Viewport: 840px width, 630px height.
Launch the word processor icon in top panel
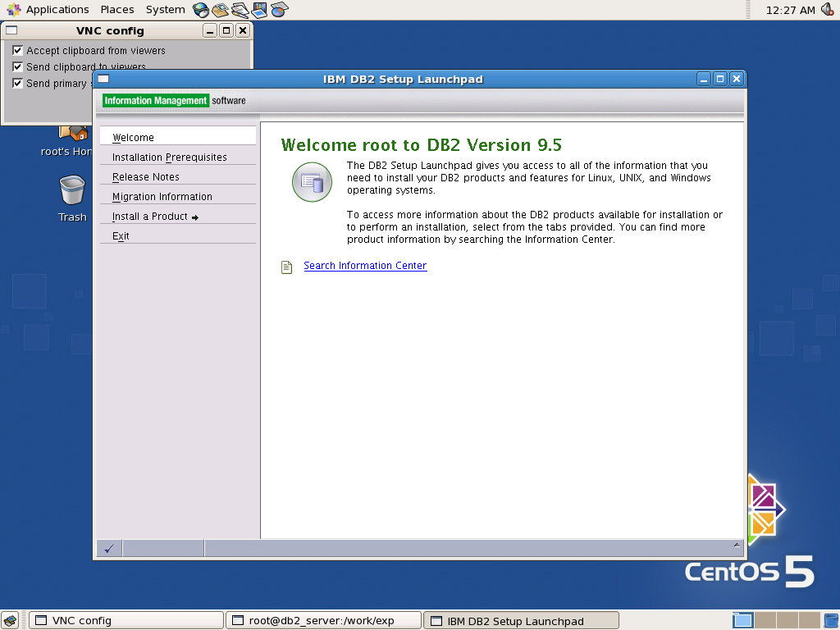click(x=240, y=10)
